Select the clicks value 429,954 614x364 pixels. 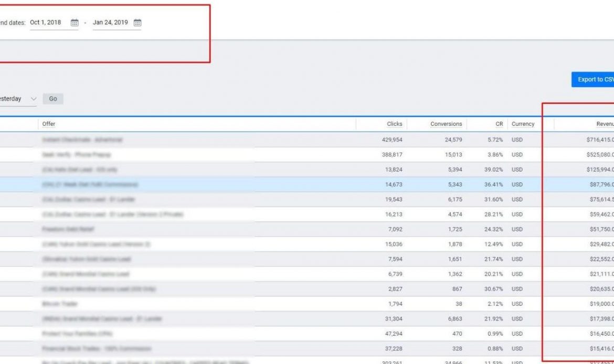[x=392, y=140]
